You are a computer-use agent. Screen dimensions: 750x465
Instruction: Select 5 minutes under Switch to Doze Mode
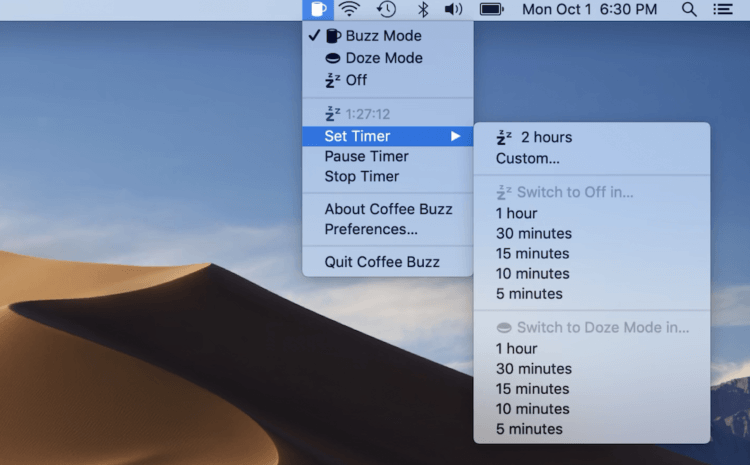coord(592,429)
